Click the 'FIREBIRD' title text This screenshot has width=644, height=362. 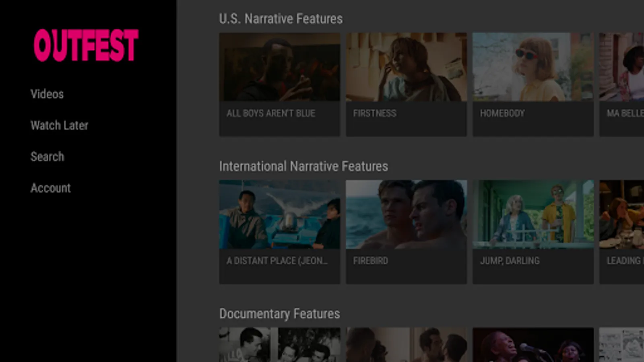click(371, 261)
